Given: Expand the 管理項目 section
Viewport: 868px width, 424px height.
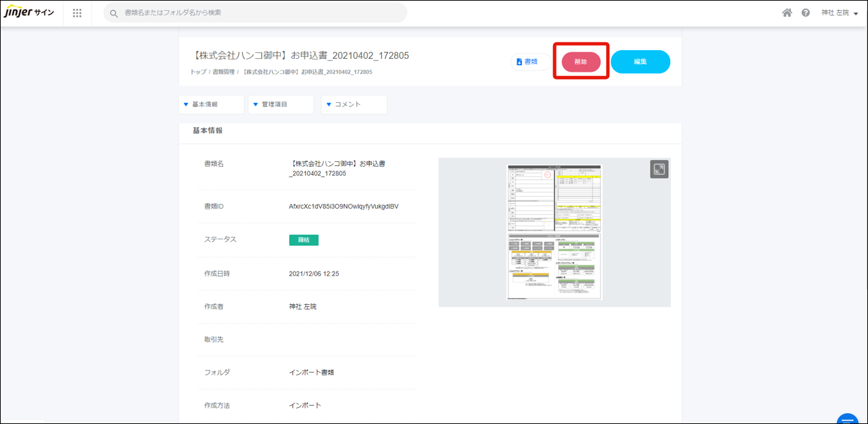Looking at the screenshot, I should tap(280, 104).
